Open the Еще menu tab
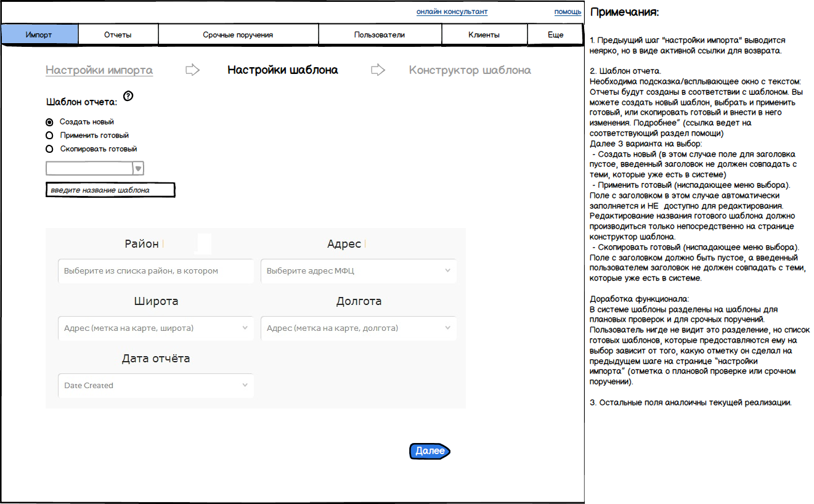The height and width of the screenshot is (504, 814). [555, 35]
